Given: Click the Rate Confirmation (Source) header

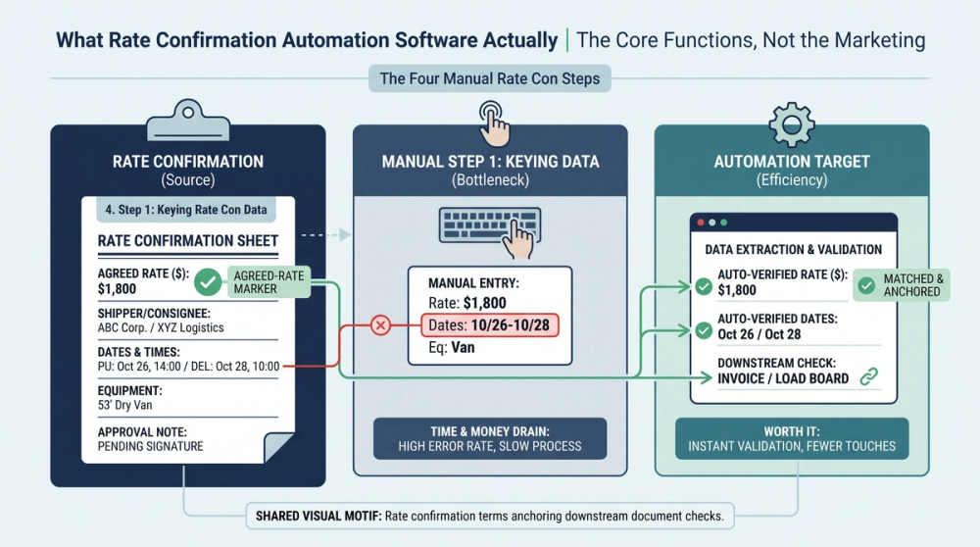Looking at the screenshot, I should click(187, 170).
